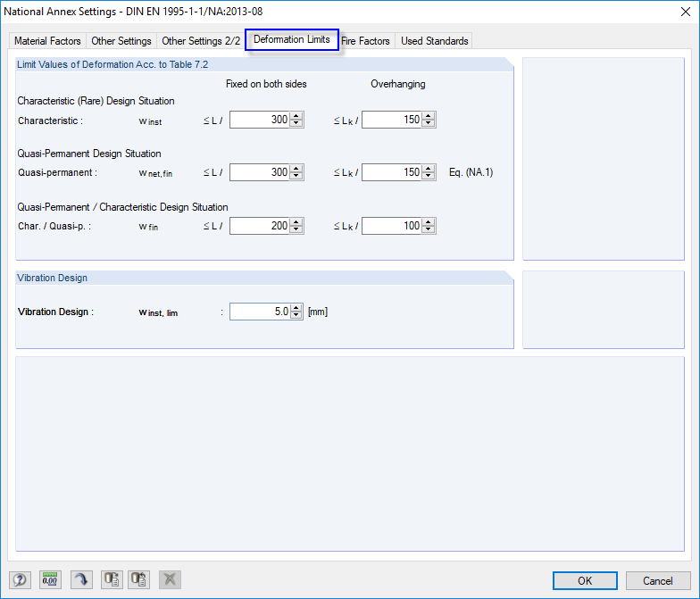Decrease Char./Quasi-p. overhanging Lk/100 value
This screenshot has width=700, height=599.
(x=429, y=230)
